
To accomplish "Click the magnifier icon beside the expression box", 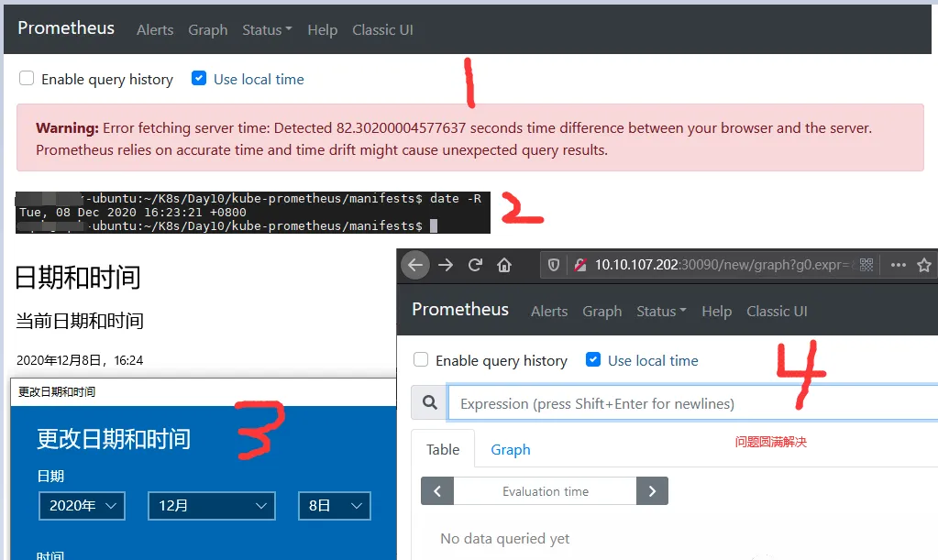I will click(429, 403).
